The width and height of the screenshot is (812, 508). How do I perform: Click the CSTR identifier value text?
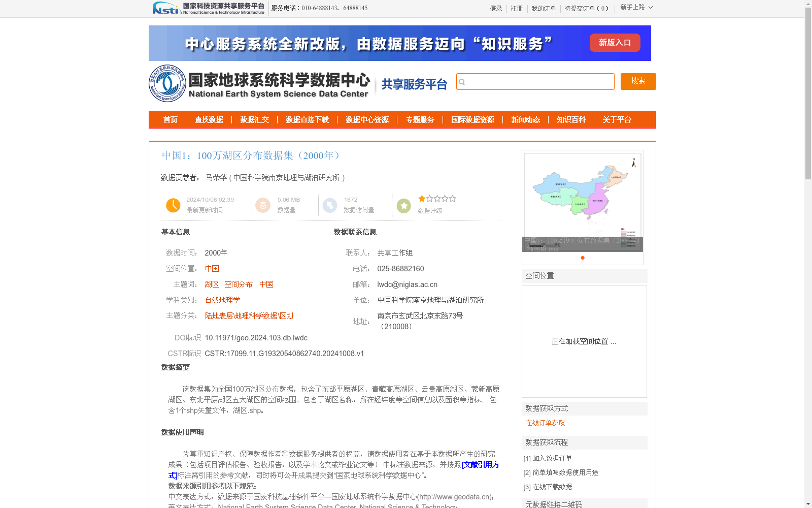coord(284,354)
